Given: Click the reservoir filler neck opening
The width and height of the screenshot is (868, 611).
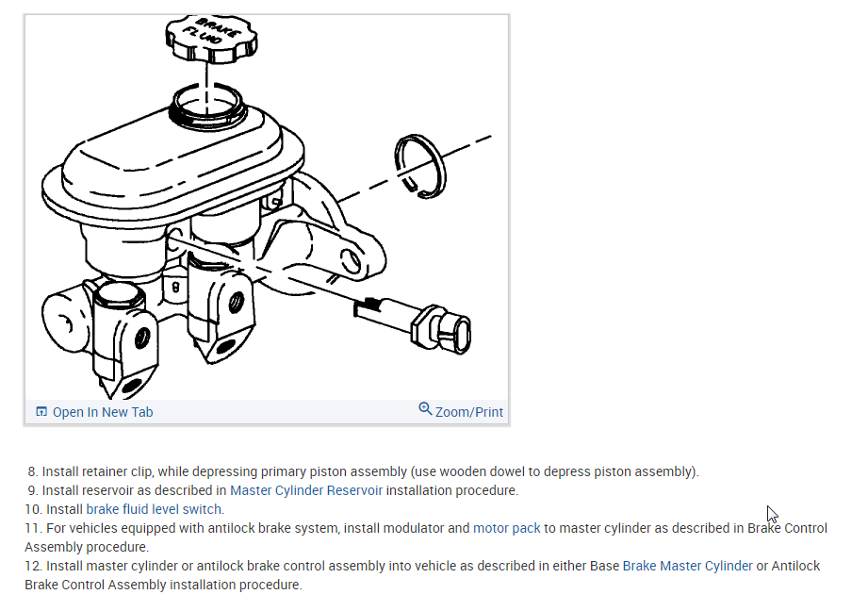Looking at the screenshot, I should coord(207,104).
